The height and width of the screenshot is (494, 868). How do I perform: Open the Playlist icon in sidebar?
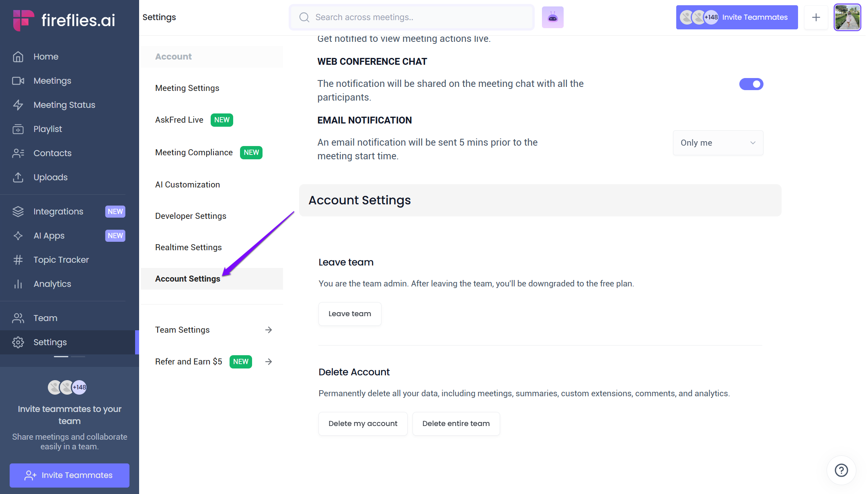(x=18, y=129)
